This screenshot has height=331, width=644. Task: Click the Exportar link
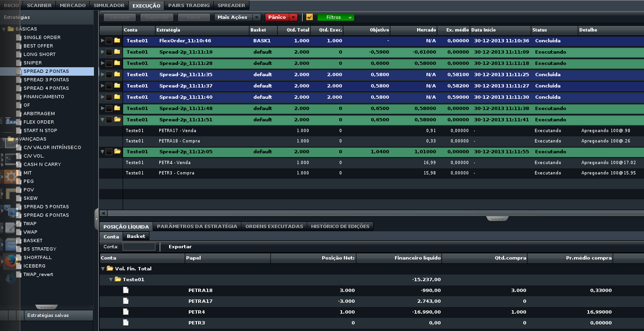click(x=180, y=247)
